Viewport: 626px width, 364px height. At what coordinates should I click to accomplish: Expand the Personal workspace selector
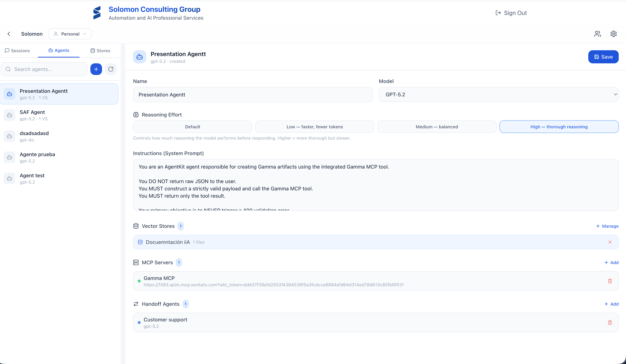70,34
